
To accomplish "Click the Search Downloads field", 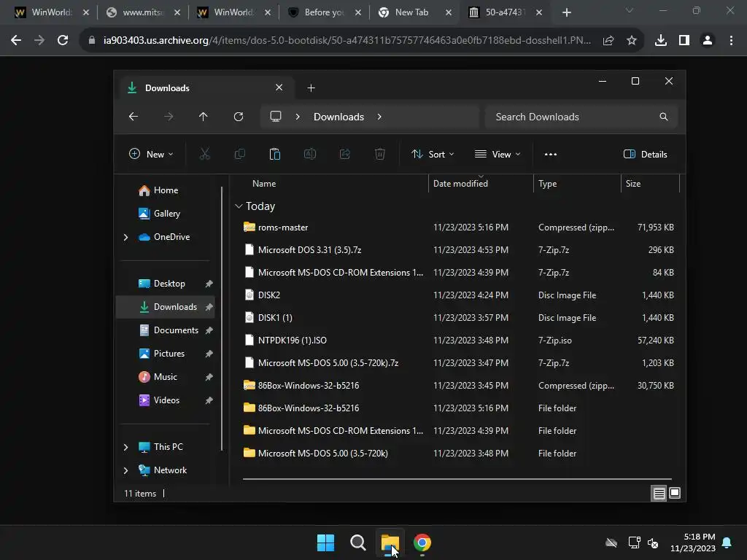I will pos(581,117).
